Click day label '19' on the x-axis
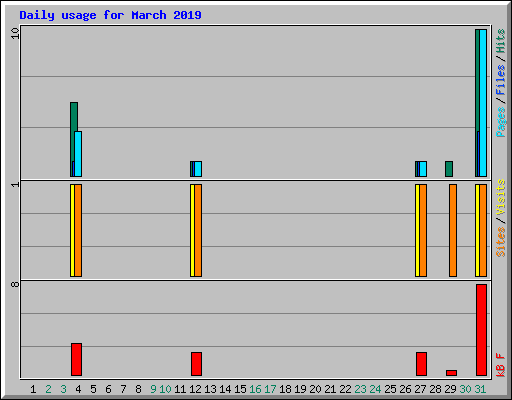Screen dimensions: 512x400 point(300,389)
